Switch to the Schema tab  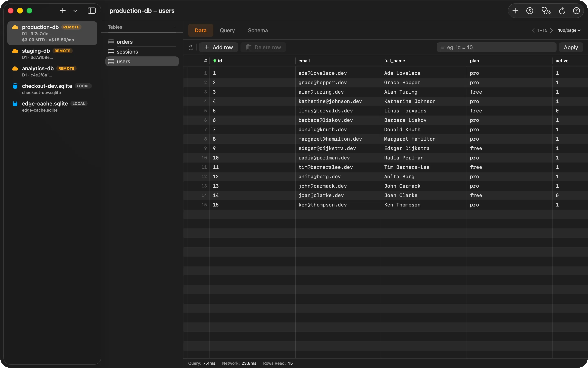[258, 30]
